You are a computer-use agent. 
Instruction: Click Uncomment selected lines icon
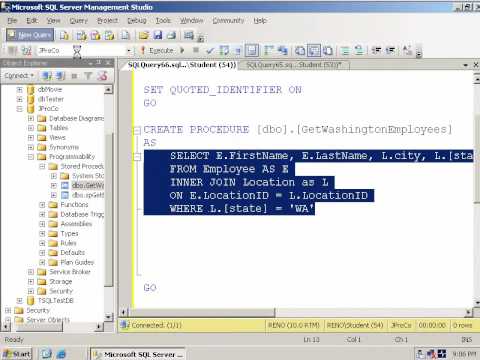tap(359, 51)
